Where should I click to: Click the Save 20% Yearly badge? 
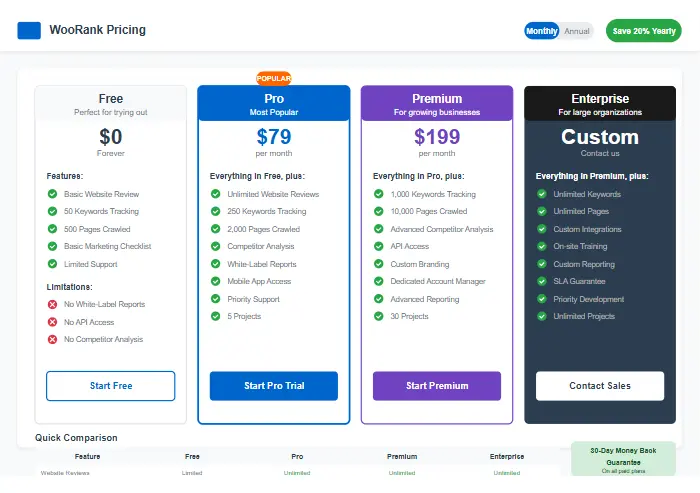click(643, 31)
